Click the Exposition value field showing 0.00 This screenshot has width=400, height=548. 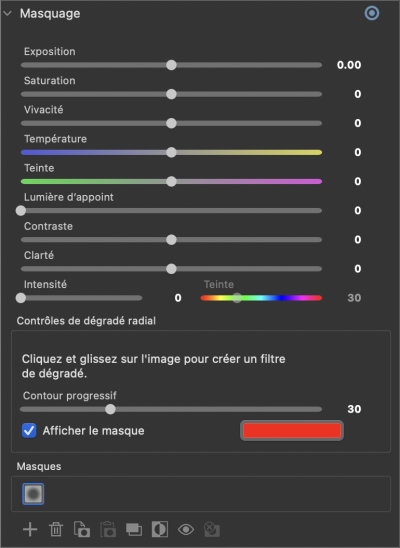tap(349, 65)
